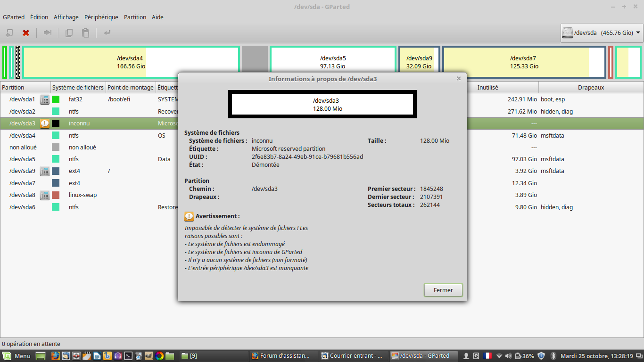Click the warning icon on the /dev/sda3 row

pyautogui.click(x=45, y=123)
